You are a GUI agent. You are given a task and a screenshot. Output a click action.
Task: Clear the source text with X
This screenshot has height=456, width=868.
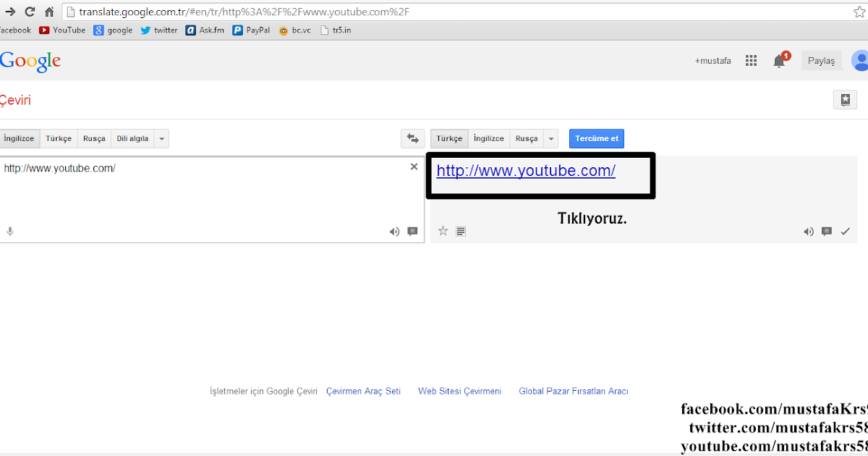click(414, 166)
